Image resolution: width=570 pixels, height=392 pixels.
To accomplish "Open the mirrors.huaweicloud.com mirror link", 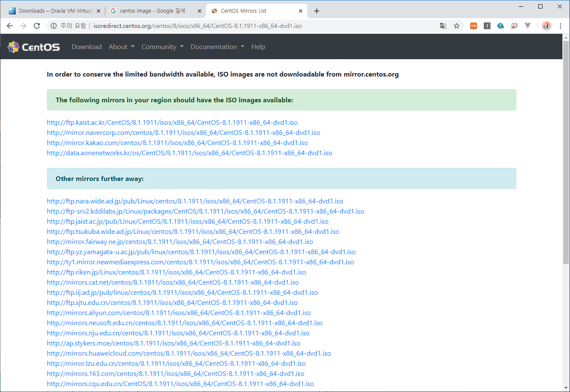I will (x=189, y=354).
